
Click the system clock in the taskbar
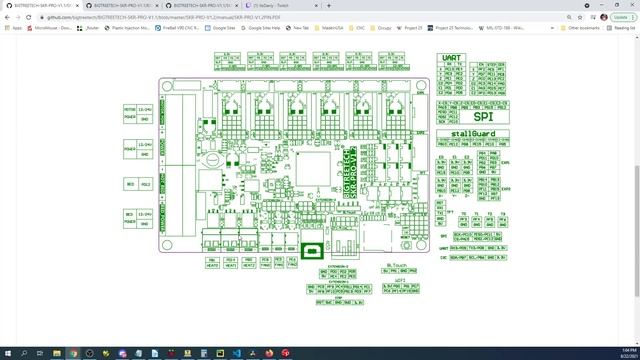point(629,353)
